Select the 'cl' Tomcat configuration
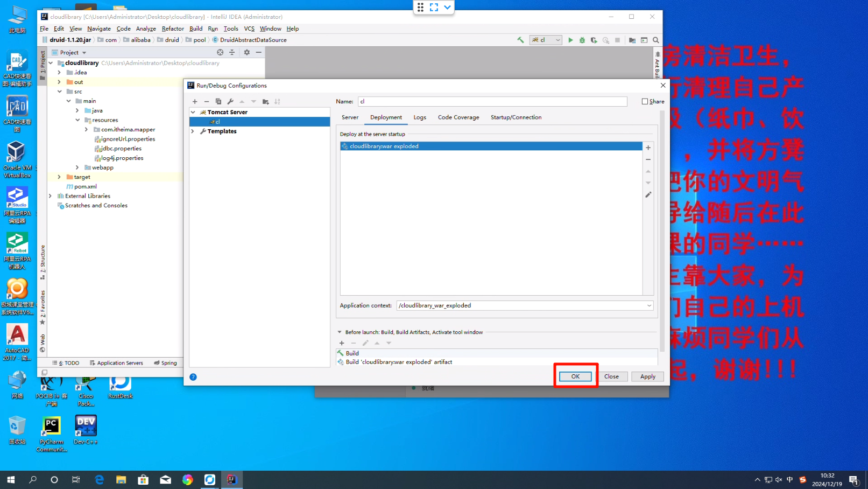Screen dimensions: 868x489 260,122
